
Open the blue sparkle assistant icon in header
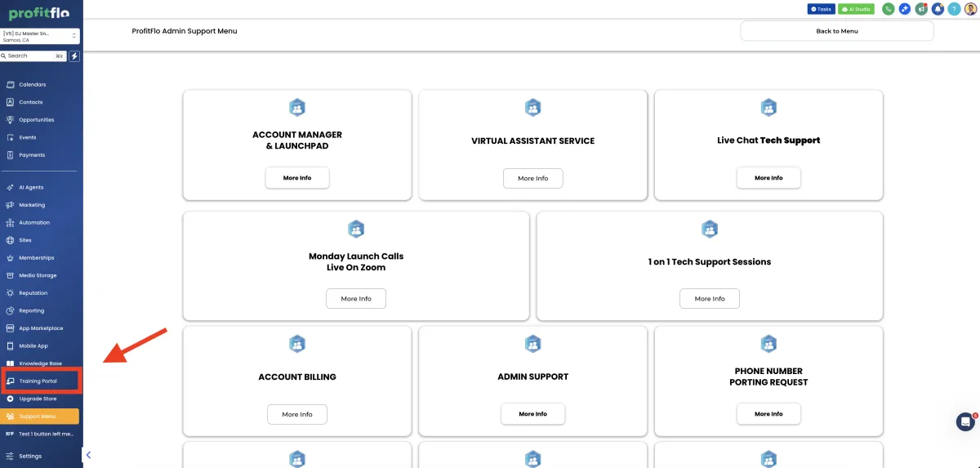coord(905,9)
